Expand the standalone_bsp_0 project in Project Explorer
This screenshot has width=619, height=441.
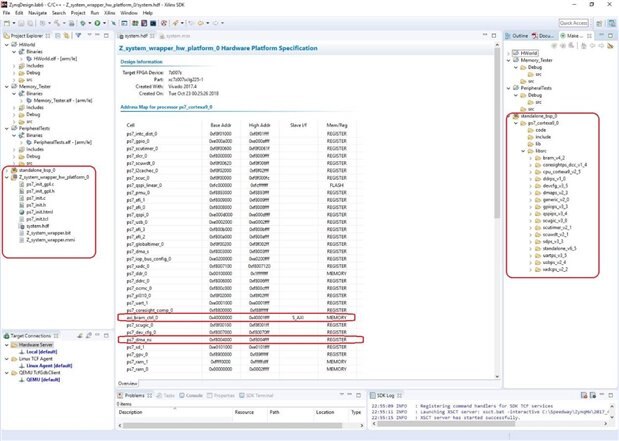point(6,170)
